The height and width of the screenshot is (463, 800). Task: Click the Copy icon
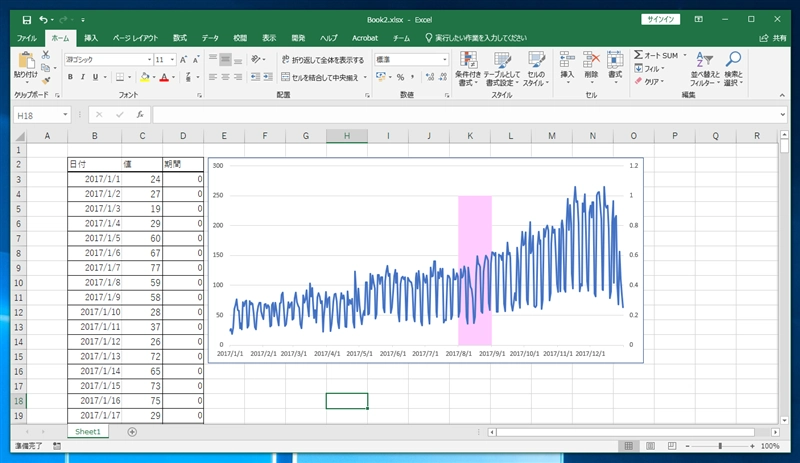click(x=46, y=67)
